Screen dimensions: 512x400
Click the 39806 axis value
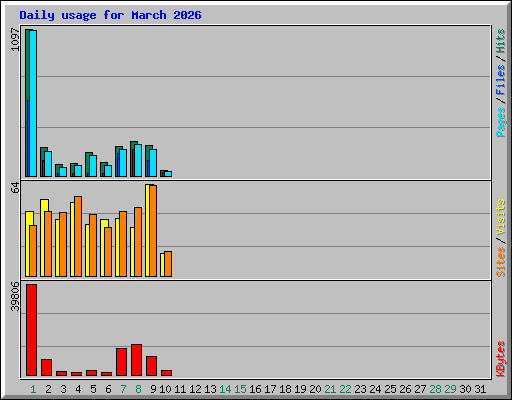click(15, 296)
